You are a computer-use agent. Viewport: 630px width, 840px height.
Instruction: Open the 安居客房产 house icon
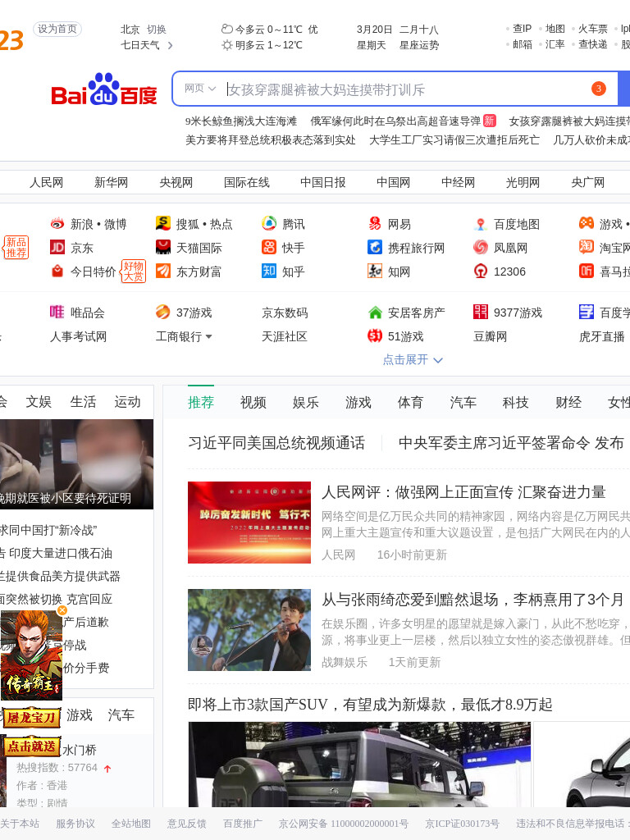coord(375,312)
